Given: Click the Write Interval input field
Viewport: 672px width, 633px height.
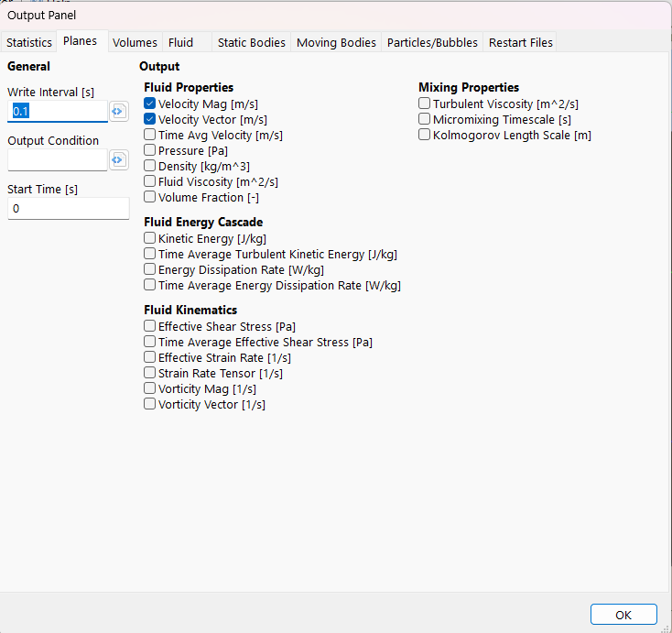Looking at the screenshot, I should [58, 112].
